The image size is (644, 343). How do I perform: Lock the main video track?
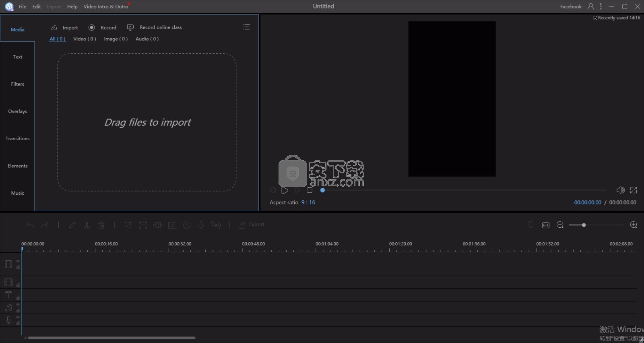tap(18, 267)
